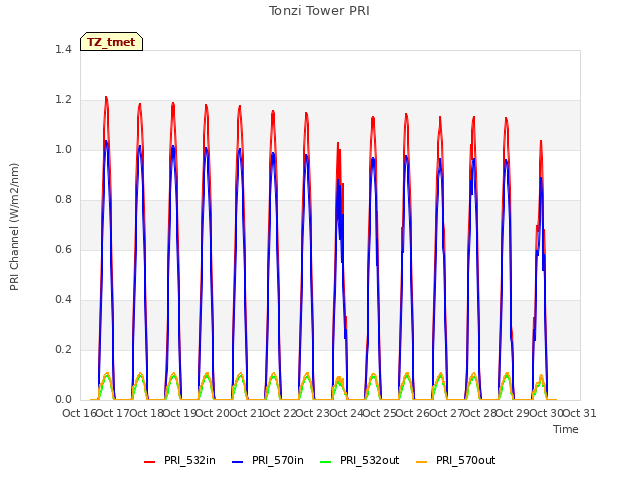Click the jagged red peak before Oct 24
The height and width of the screenshot is (480, 640).
[x=338, y=144]
